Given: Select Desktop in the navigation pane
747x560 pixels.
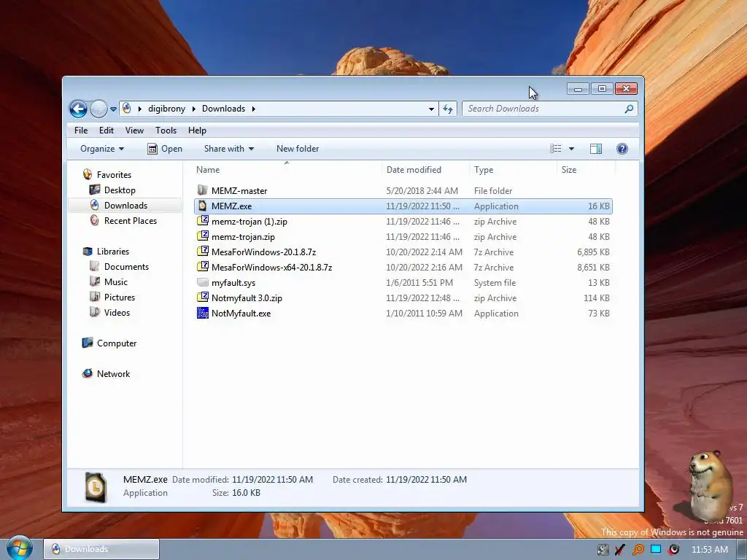Looking at the screenshot, I should point(120,190).
